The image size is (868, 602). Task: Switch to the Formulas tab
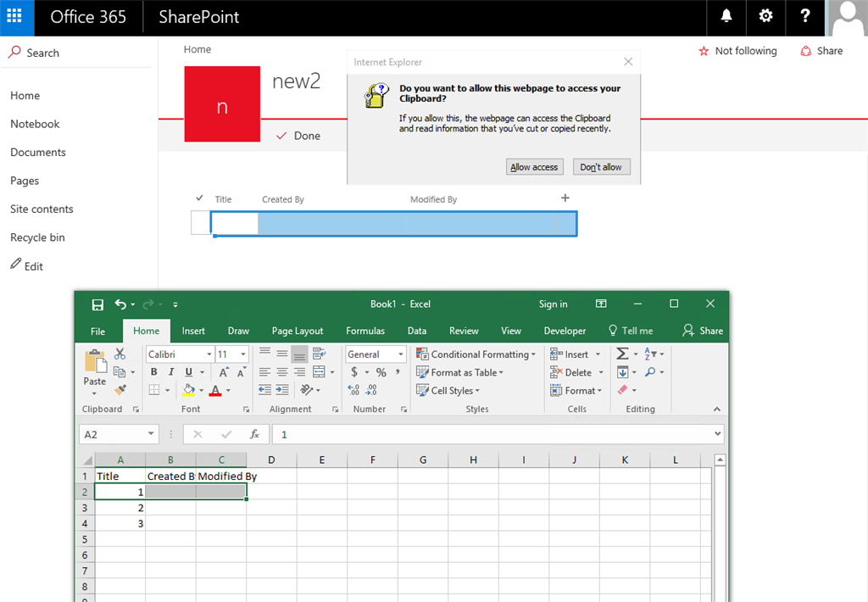(x=365, y=331)
